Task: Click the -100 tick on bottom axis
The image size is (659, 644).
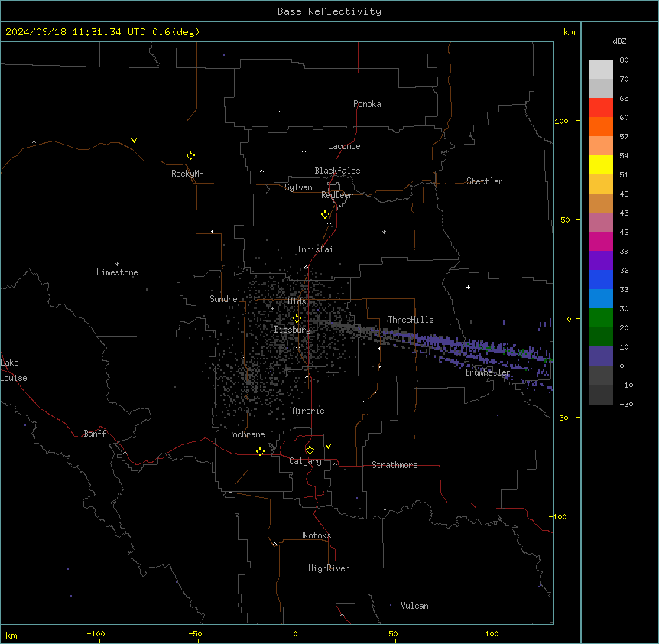Action: [x=96, y=633]
